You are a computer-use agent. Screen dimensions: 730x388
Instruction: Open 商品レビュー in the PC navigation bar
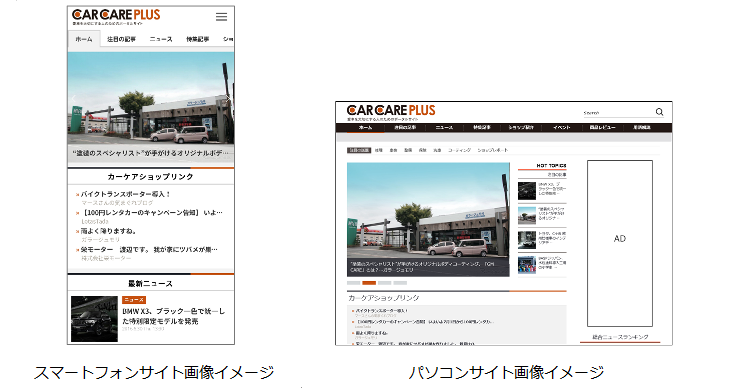pyautogui.click(x=602, y=127)
